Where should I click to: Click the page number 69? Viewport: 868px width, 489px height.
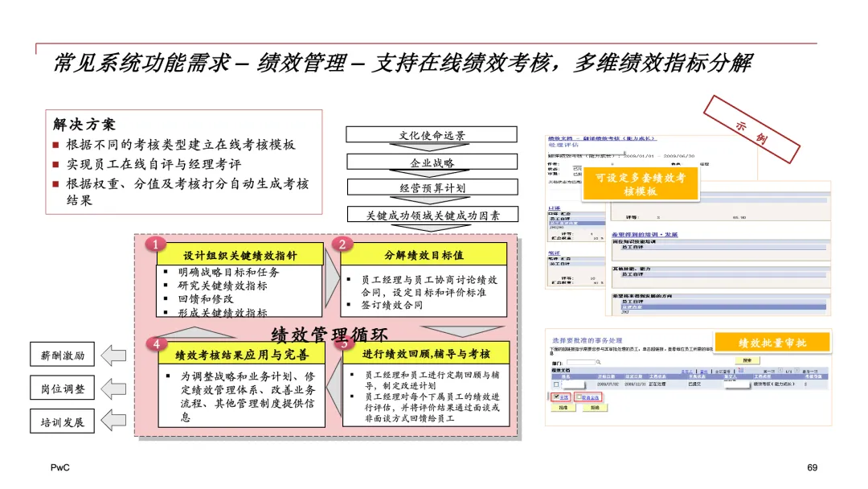(812, 467)
